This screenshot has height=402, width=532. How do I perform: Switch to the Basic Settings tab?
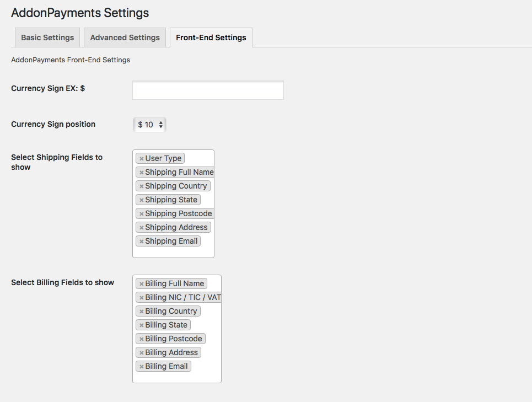[47, 37]
